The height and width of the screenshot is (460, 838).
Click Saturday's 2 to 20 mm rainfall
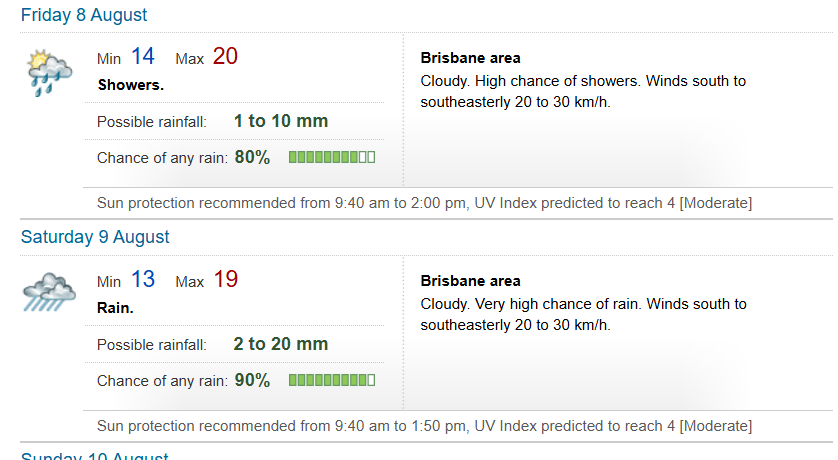[281, 344]
